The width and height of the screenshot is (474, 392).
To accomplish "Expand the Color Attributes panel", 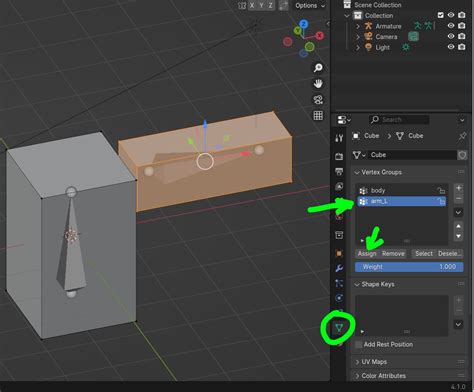I will (x=357, y=376).
